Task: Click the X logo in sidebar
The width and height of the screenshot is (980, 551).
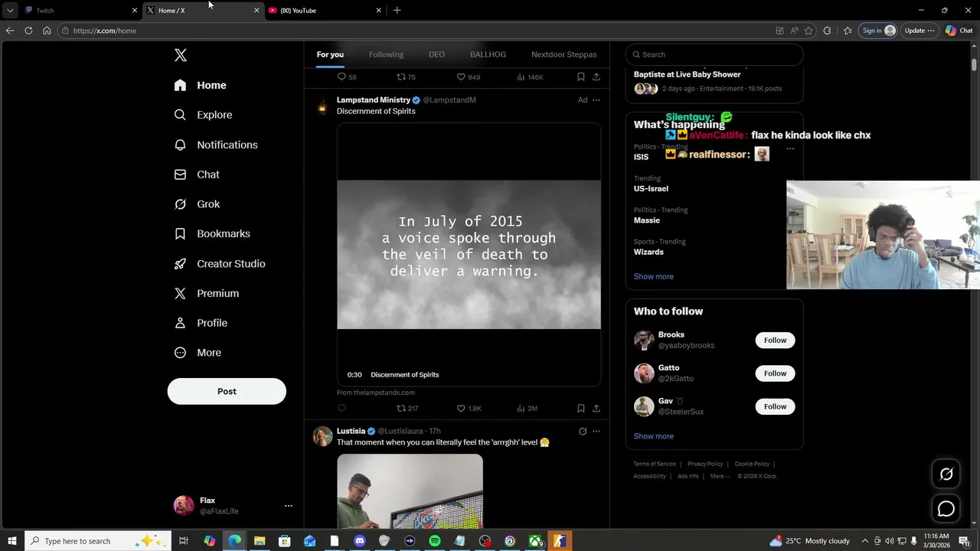Action: coord(181,55)
